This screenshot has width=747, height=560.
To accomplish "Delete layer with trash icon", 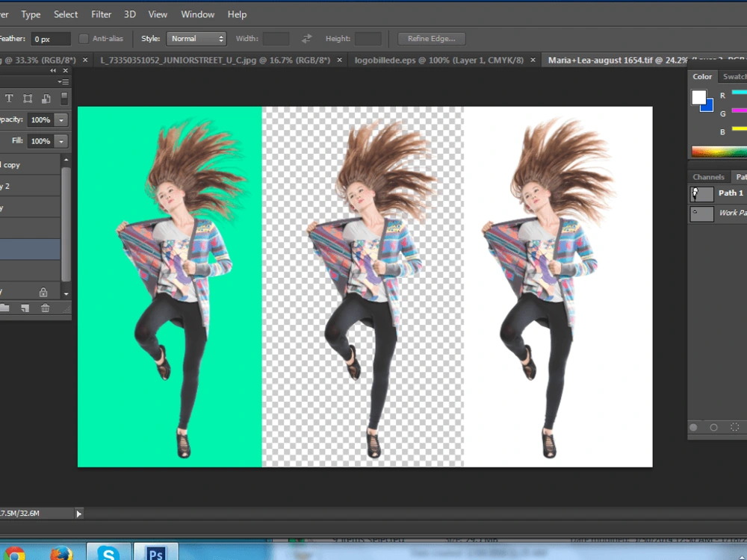I will pyautogui.click(x=46, y=308).
